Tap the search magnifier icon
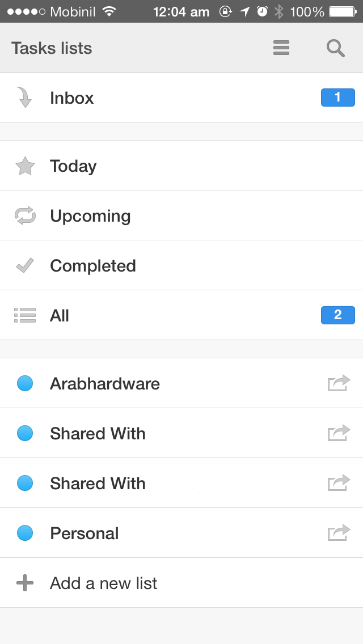The width and height of the screenshot is (363, 644). coord(336,48)
